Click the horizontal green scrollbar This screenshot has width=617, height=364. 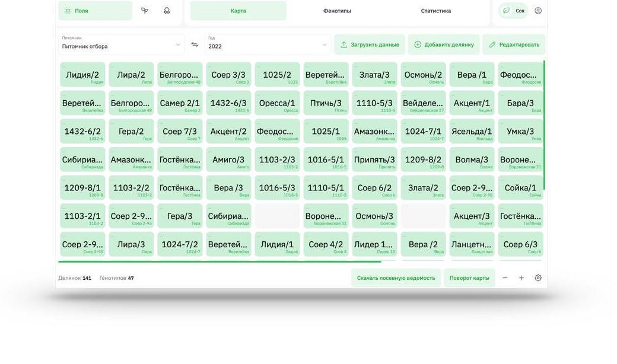[x=220, y=261]
